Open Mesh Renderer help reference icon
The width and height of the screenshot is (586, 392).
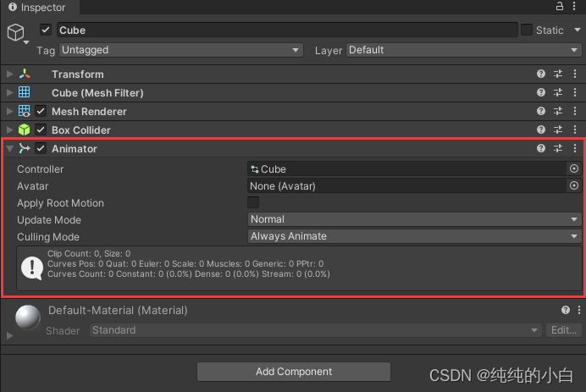[x=541, y=111]
